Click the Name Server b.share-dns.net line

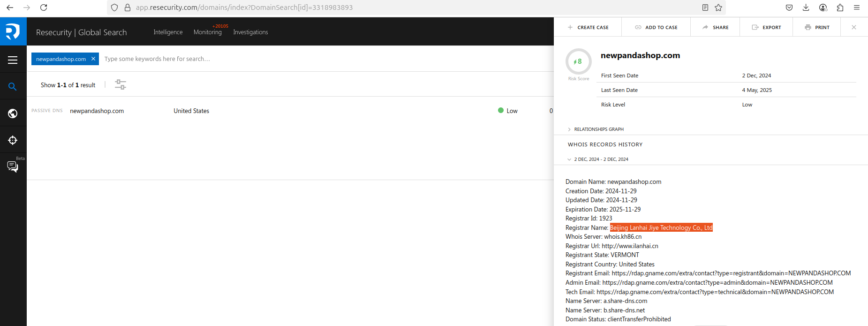605,310
